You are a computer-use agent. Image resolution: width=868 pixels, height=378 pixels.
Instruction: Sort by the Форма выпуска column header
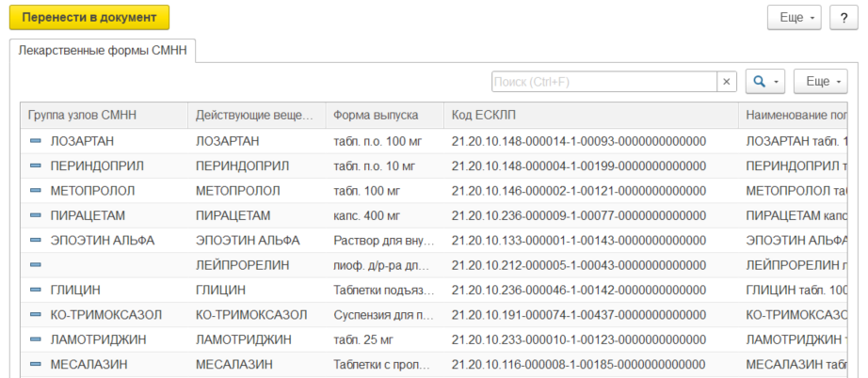click(384, 116)
